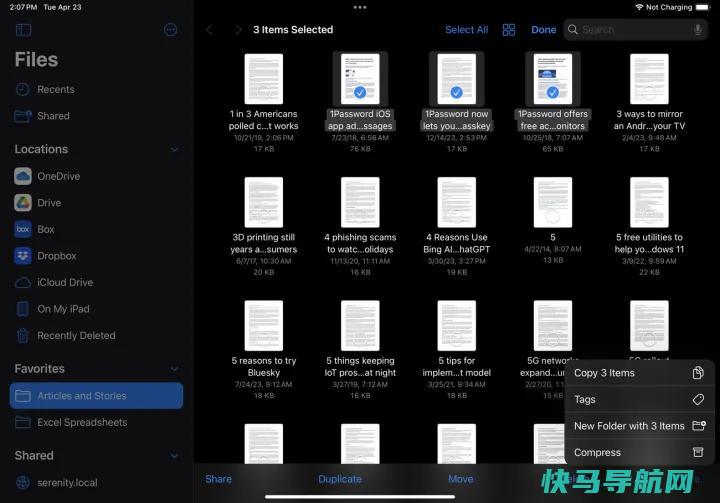The width and height of the screenshot is (720, 503).
Task: Collapse the Favorites section
Action: click(x=174, y=369)
